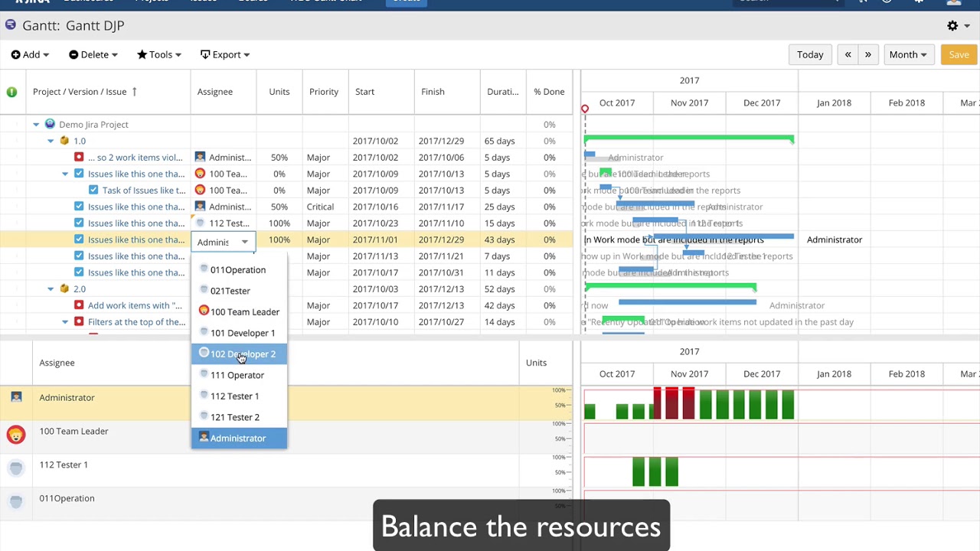The width and height of the screenshot is (980, 551).
Task: Click the green workload bars of 112 Tester 1
Action: click(x=655, y=472)
